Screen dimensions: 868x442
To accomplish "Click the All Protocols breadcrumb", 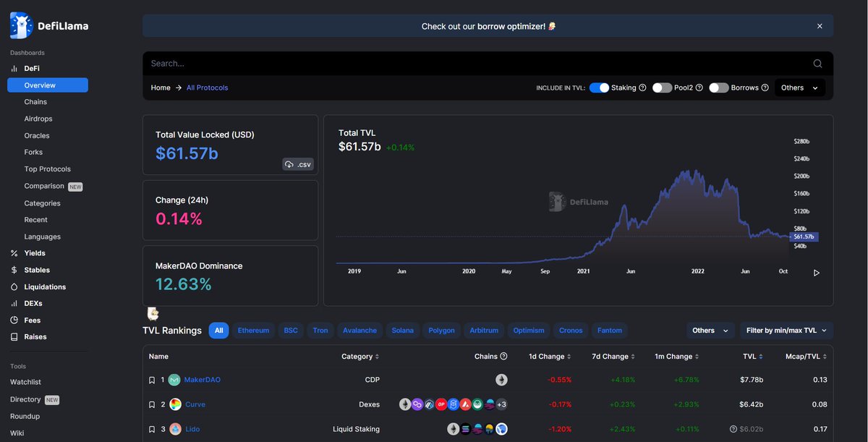I will tap(207, 88).
